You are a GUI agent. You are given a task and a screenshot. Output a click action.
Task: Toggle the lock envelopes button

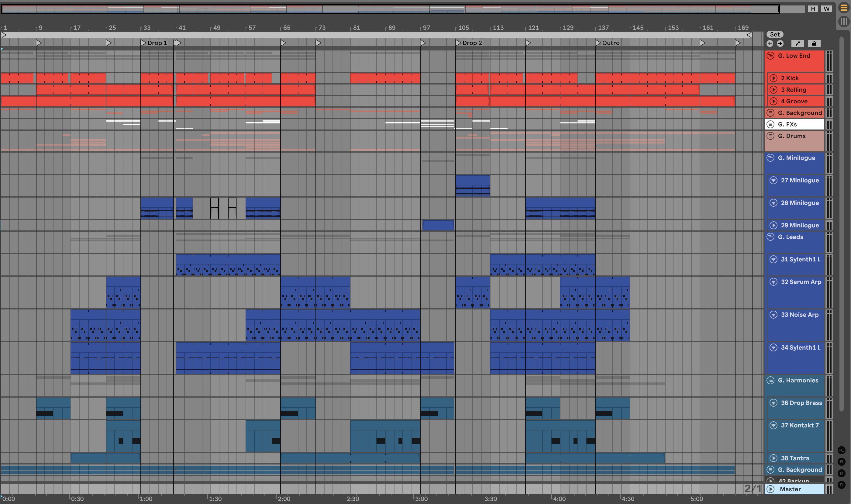[x=814, y=43]
